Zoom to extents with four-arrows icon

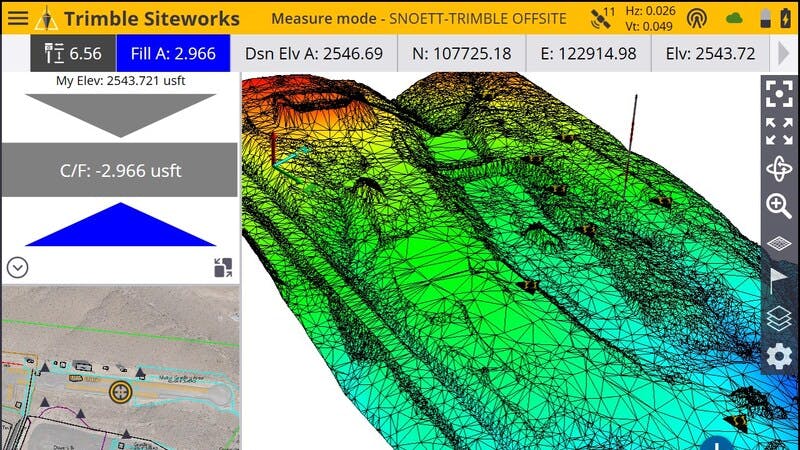pyautogui.click(x=779, y=131)
